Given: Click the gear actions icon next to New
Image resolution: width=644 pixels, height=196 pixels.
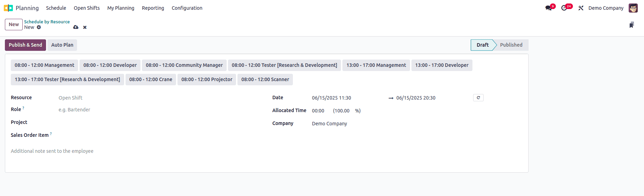Looking at the screenshot, I should [x=39, y=27].
